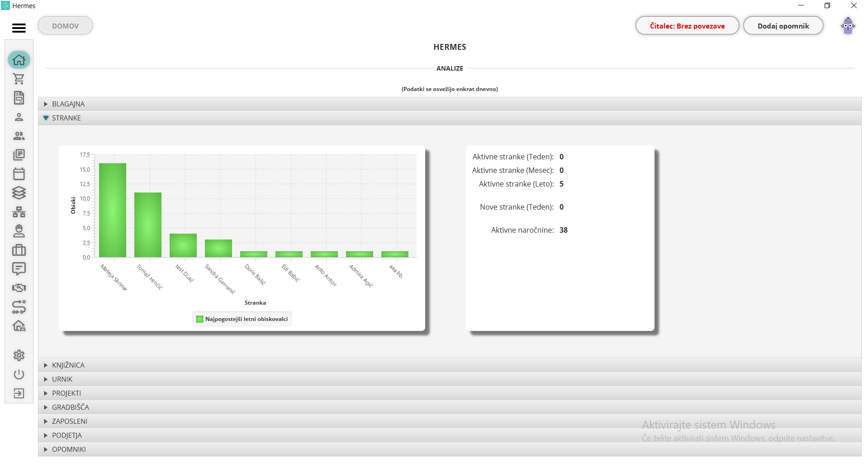Restore down the Hermes window
868x464 pixels.
tap(827, 5)
